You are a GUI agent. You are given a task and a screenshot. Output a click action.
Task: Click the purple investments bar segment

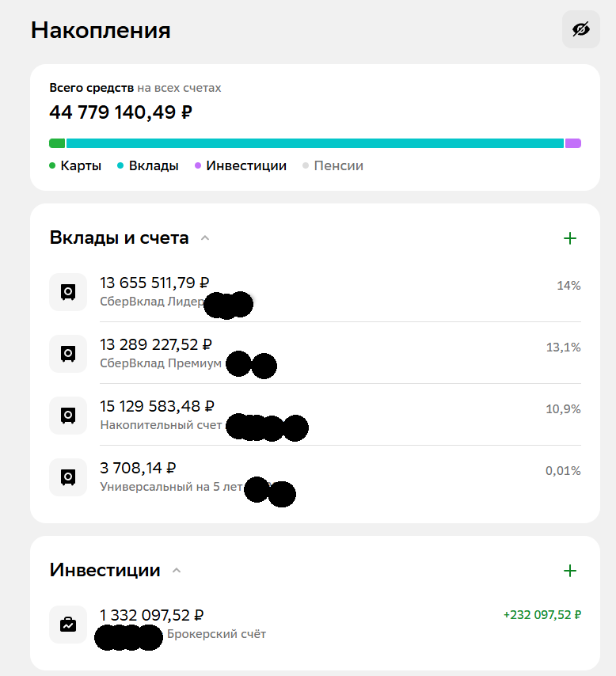tap(572, 143)
